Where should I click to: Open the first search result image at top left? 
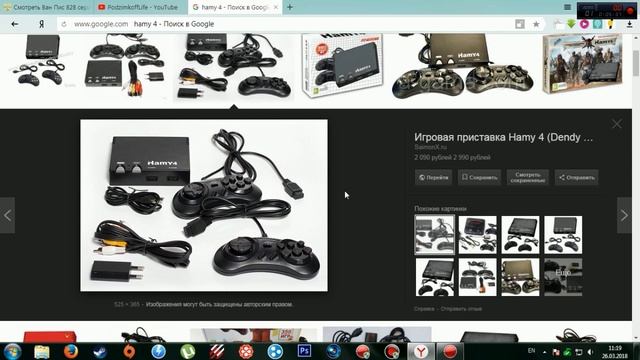41,61
